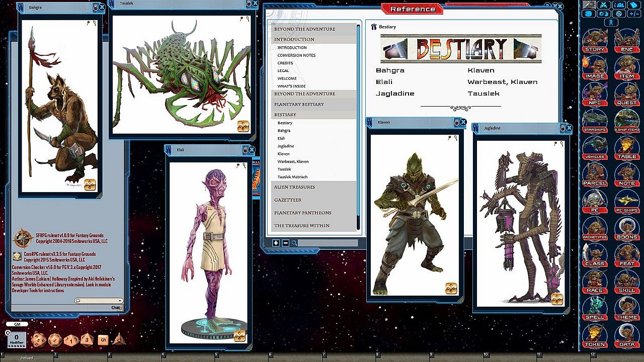644x362 pixels.
Task: Open the Note sidebar button
Action: (x=627, y=174)
